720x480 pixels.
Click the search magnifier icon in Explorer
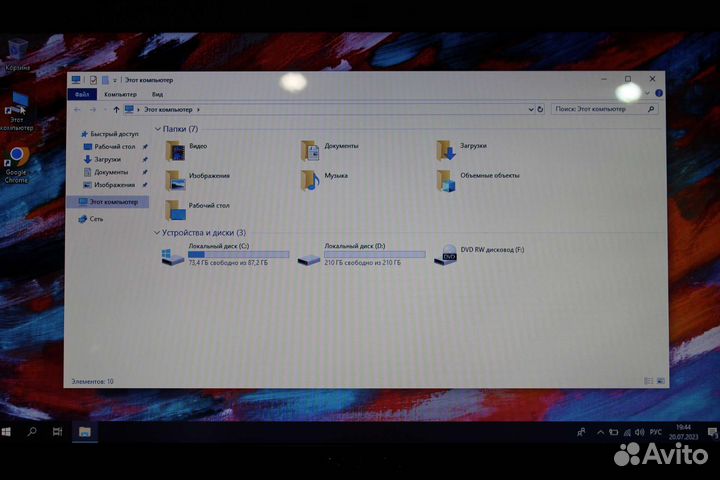point(651,109)
